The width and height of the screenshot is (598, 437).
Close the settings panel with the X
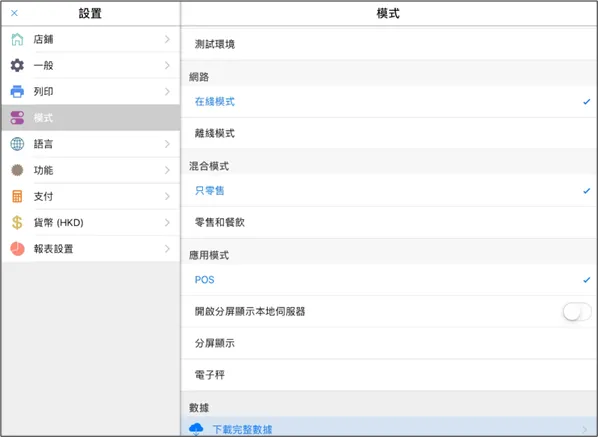[x=14, y=13]
